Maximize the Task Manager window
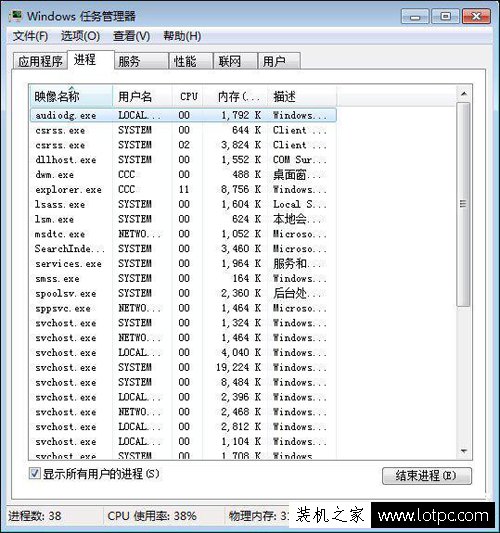The image size is (500, 533). [x=445, y=16]
